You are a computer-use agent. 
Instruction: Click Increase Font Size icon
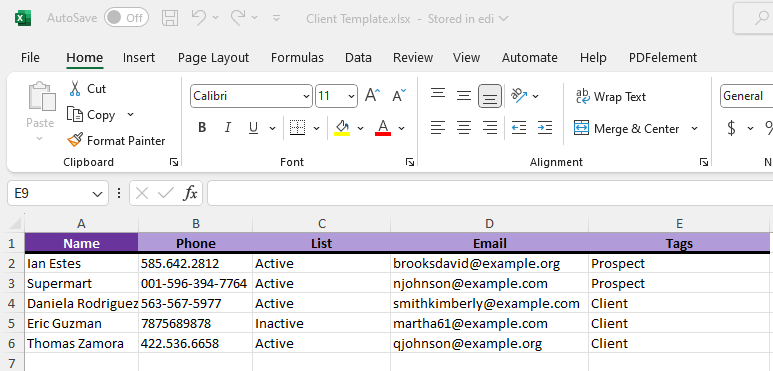[373, 96]
